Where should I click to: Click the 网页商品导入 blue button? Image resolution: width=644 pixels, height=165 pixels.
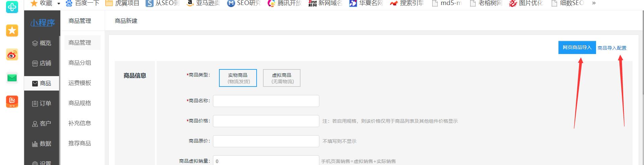577,48
